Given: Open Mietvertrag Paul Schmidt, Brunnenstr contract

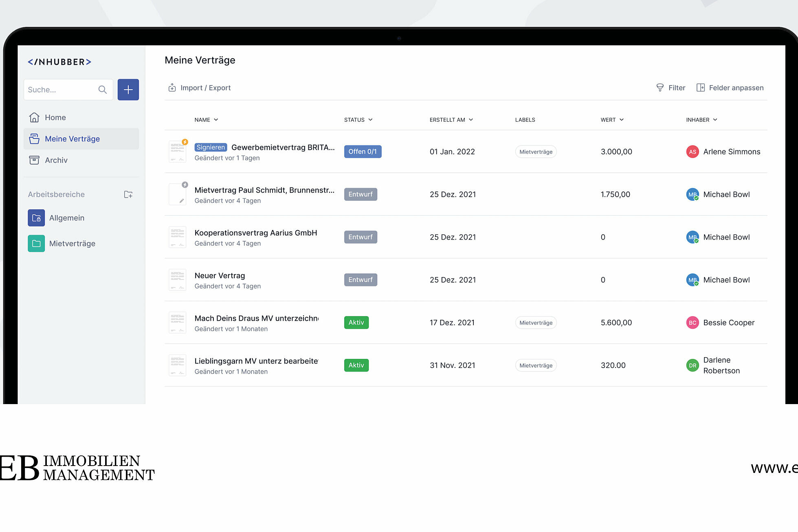Looking at the screenshot, I should coord(264,190).
